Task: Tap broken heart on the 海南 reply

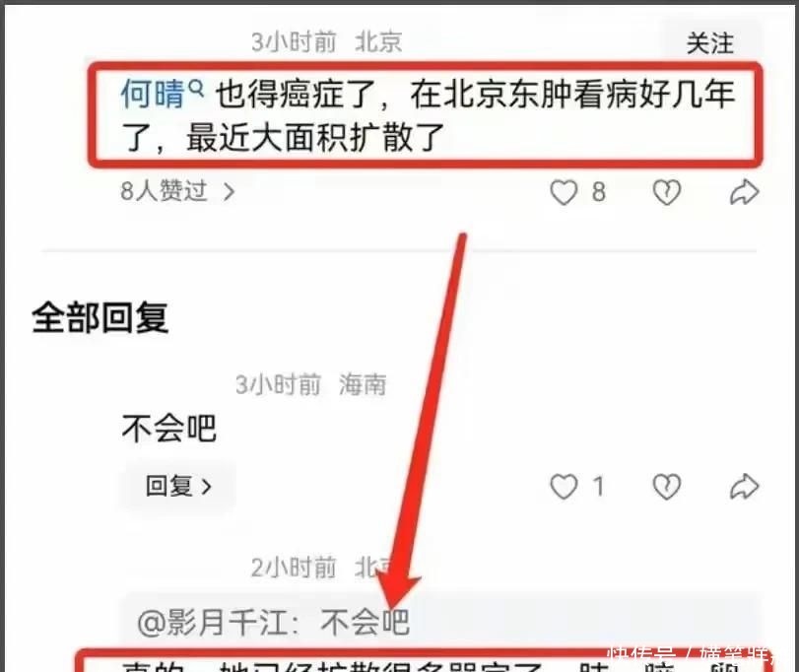Action: (667, 486)
